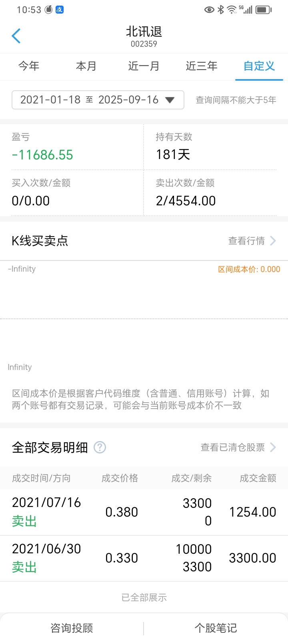Select the 近三年 tab
The height and width of the screenshot is (644, 288).
pyautogui.click(x=202, y=66)
